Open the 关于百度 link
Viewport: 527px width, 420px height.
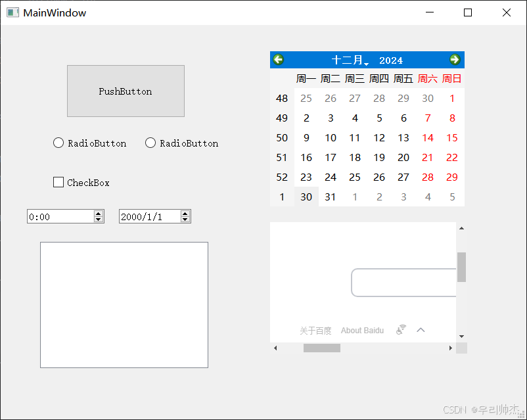click(x=315, y=330)
